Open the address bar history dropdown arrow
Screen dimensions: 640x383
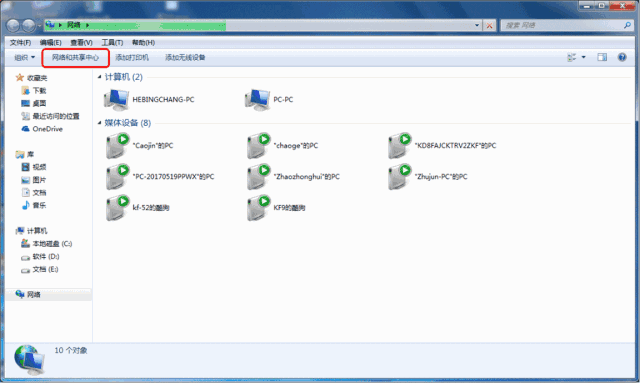(477, 25)
